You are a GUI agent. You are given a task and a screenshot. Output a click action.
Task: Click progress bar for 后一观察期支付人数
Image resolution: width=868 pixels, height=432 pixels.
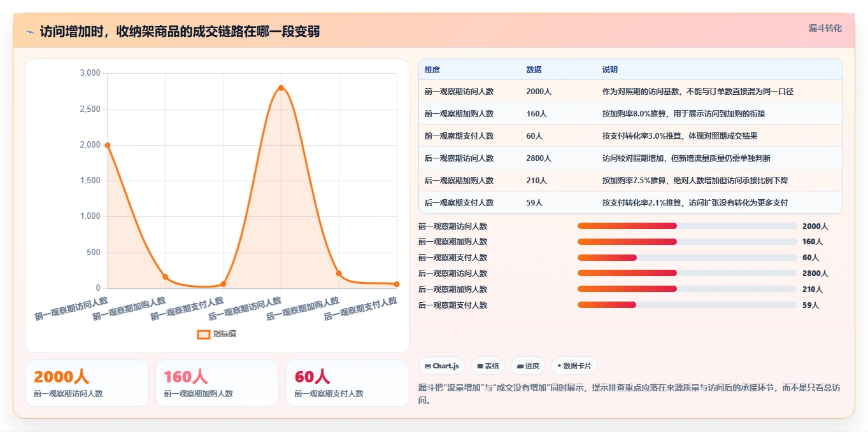687,305
